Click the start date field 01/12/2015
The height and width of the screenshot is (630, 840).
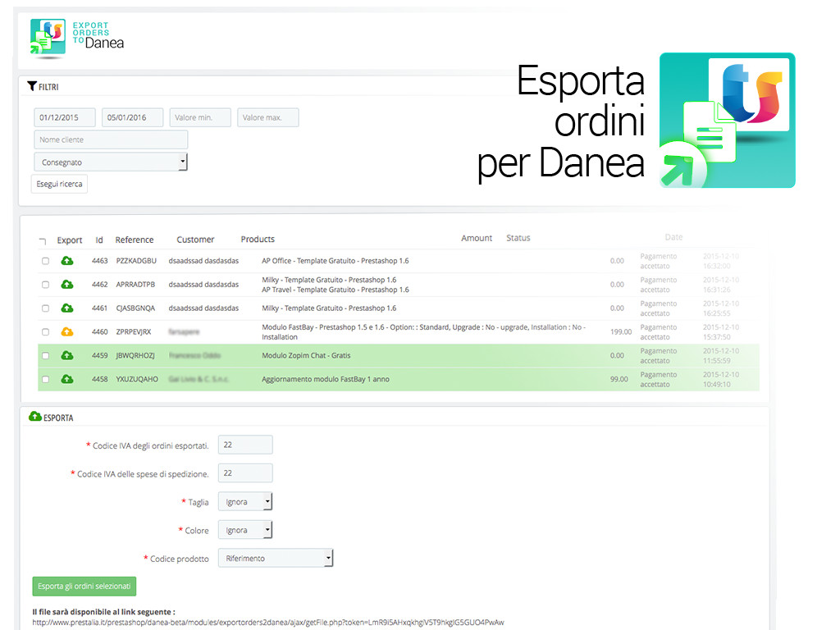65,117
